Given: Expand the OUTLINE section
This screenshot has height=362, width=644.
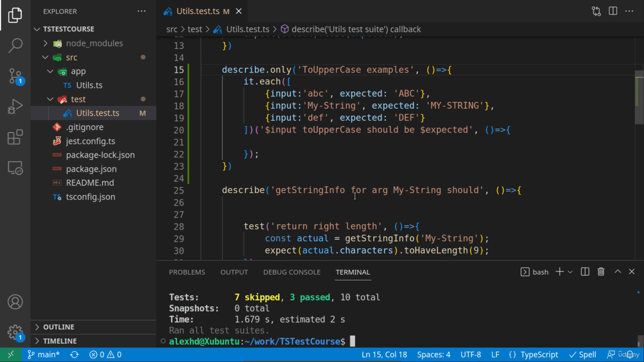Looking at the screenshot, I should (x=58, y=327).
